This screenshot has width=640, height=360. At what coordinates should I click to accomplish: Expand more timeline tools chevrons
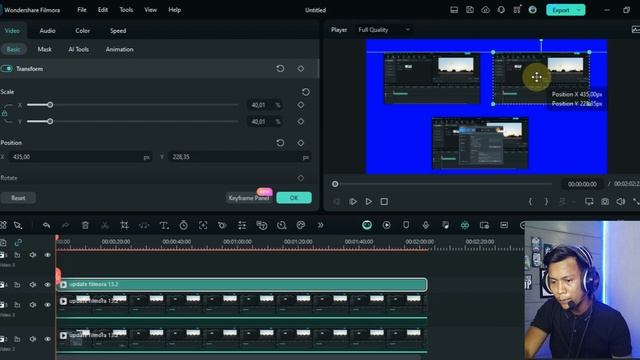click(320, 225)
